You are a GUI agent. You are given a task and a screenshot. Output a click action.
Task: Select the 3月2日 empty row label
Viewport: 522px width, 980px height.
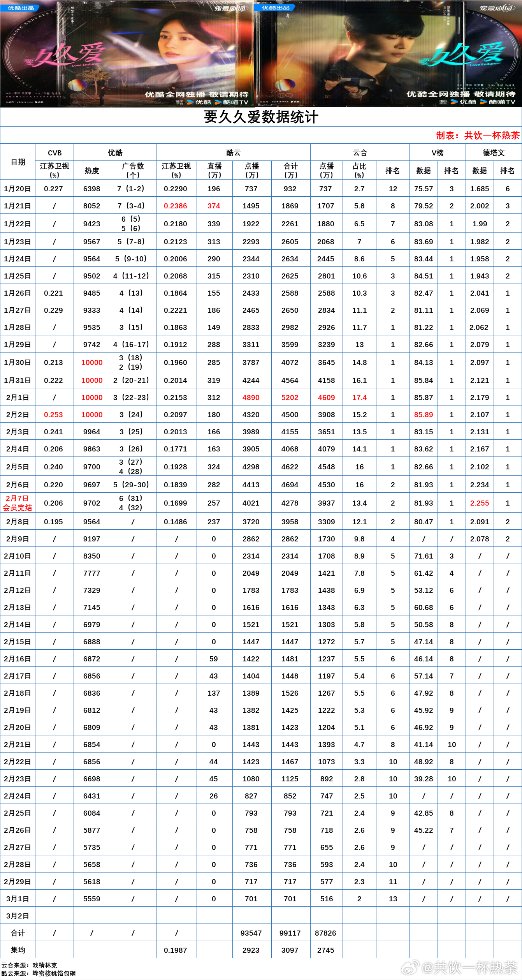(x=18, y=916)
